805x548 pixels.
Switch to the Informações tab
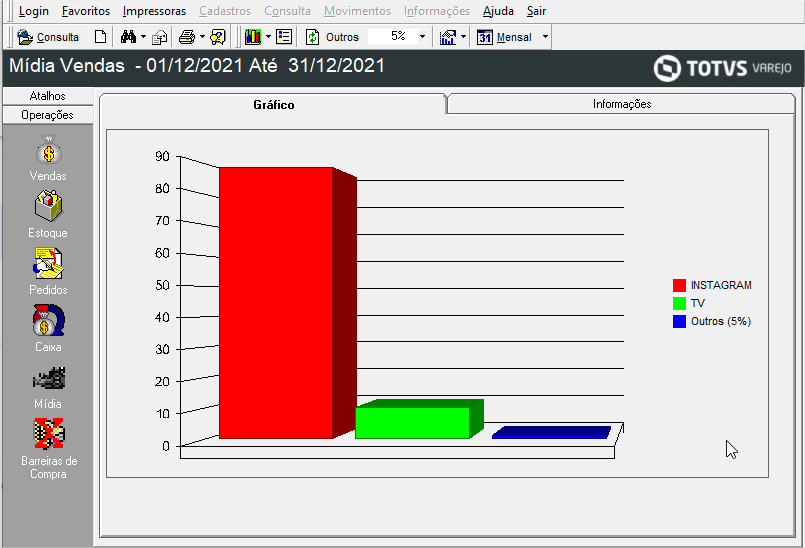point(622,104)
